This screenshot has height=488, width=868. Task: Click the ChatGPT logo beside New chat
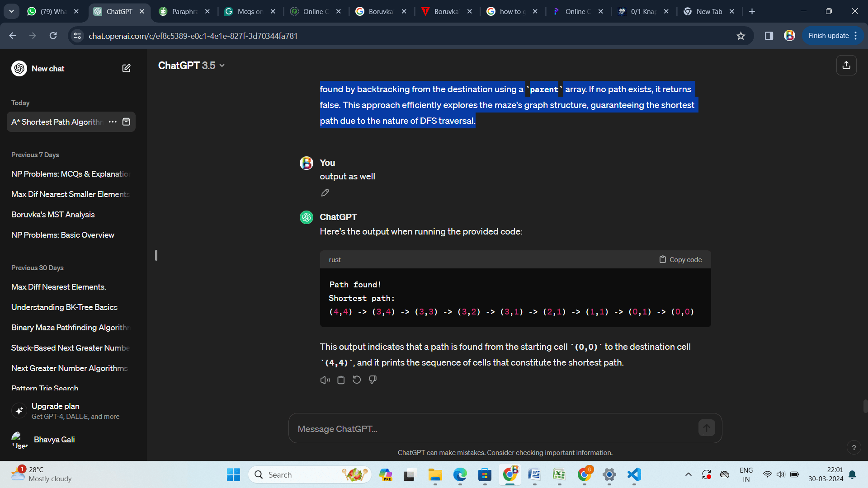tap(19, 68)
